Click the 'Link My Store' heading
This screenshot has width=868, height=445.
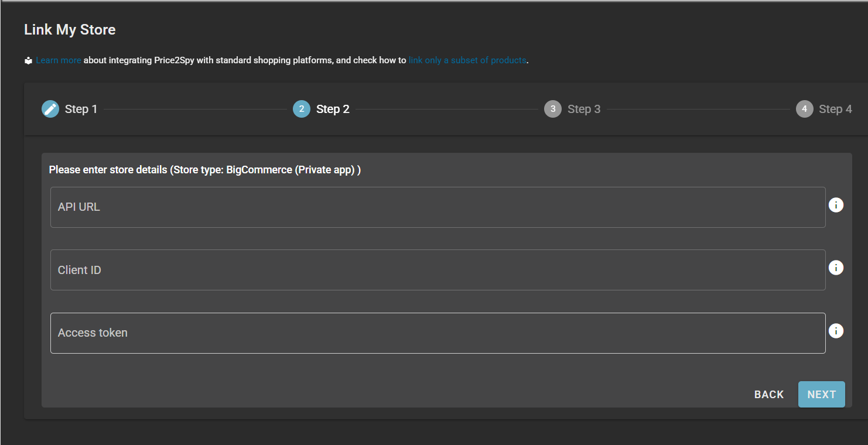tap(70, 30)
